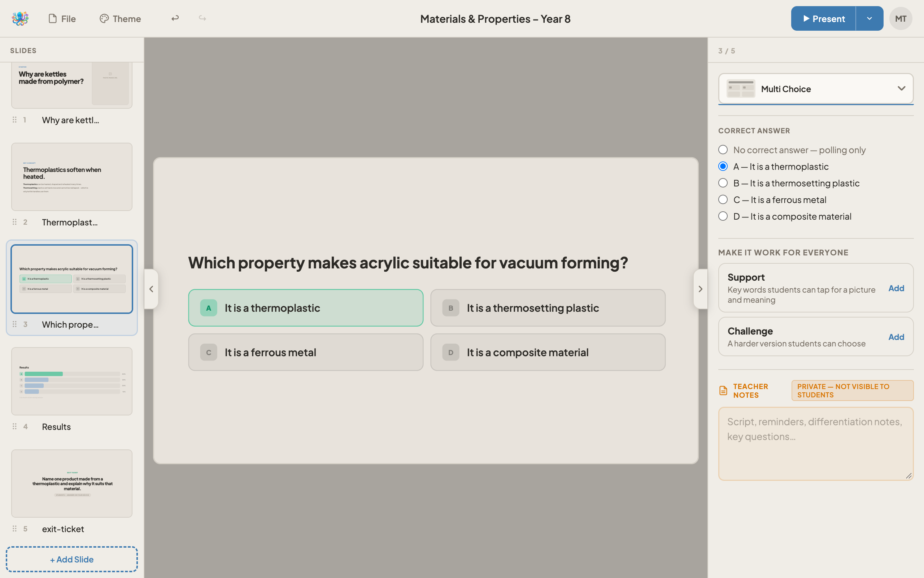Viewport: 924px width, 578px height.
Task: Open the exit-ticket slide thumbnail
Action: 72,483
